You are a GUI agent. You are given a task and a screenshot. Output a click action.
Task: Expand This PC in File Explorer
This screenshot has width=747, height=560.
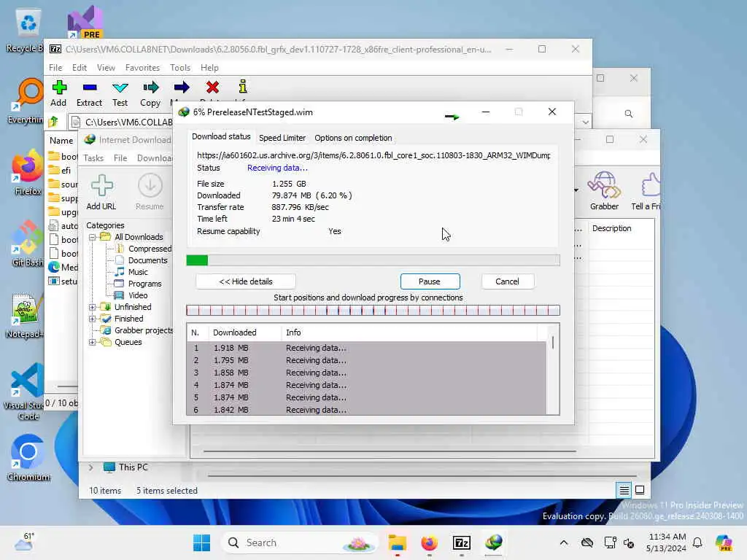tap(91, 467)
